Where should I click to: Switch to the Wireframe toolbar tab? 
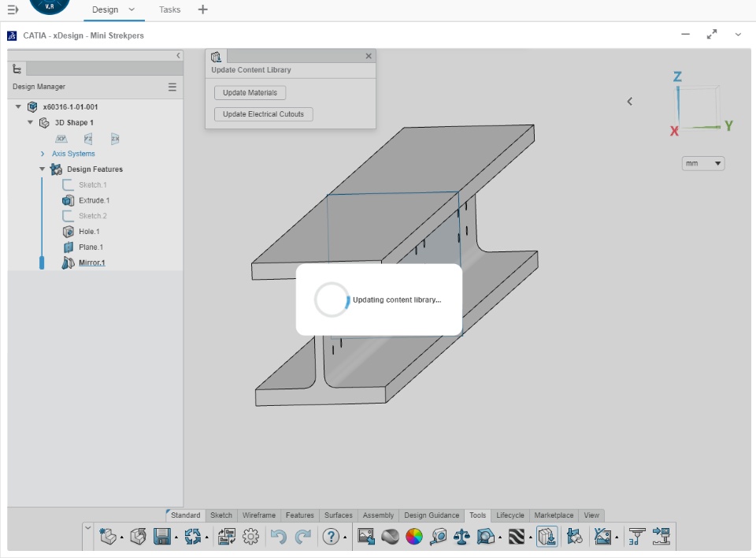259,515
